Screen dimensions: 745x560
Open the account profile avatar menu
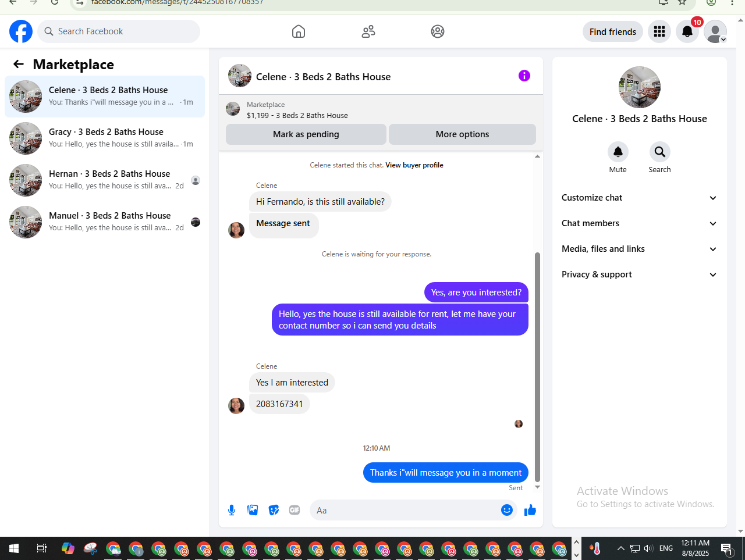point(715,31)
